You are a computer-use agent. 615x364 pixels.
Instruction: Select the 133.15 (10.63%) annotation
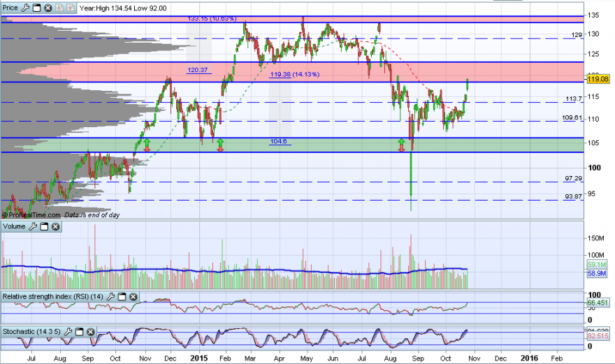tap(212, 18)
